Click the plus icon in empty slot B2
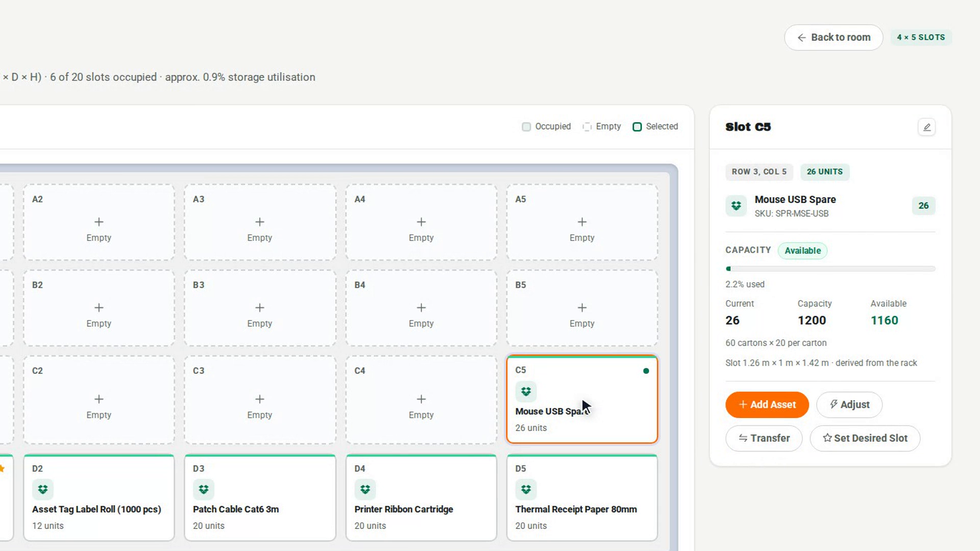 99,308
